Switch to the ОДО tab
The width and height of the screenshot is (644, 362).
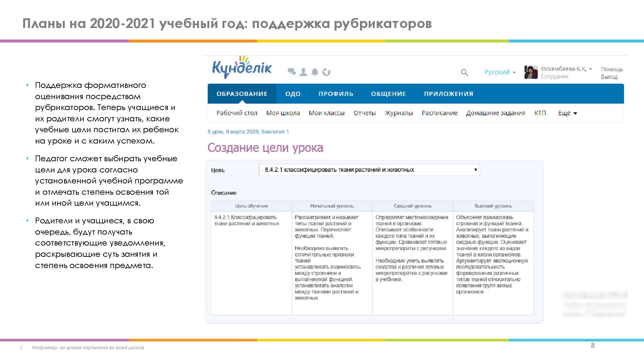click(293, 94)
